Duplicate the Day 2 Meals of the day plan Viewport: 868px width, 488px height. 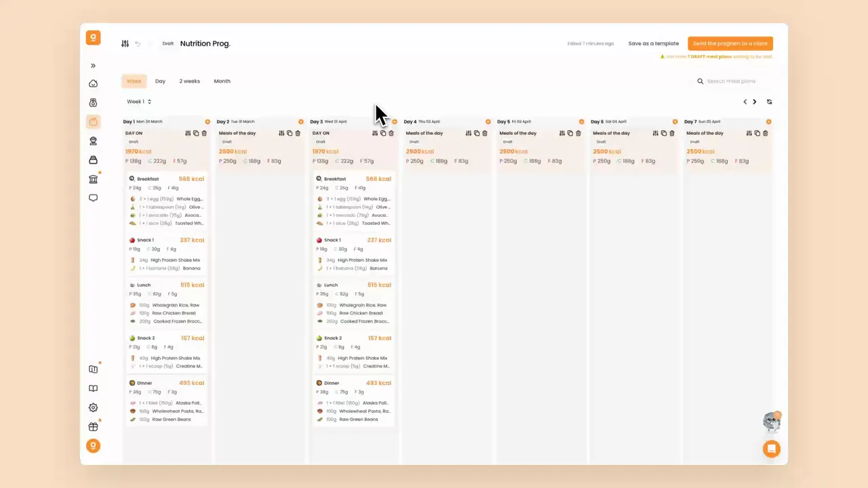290,134
